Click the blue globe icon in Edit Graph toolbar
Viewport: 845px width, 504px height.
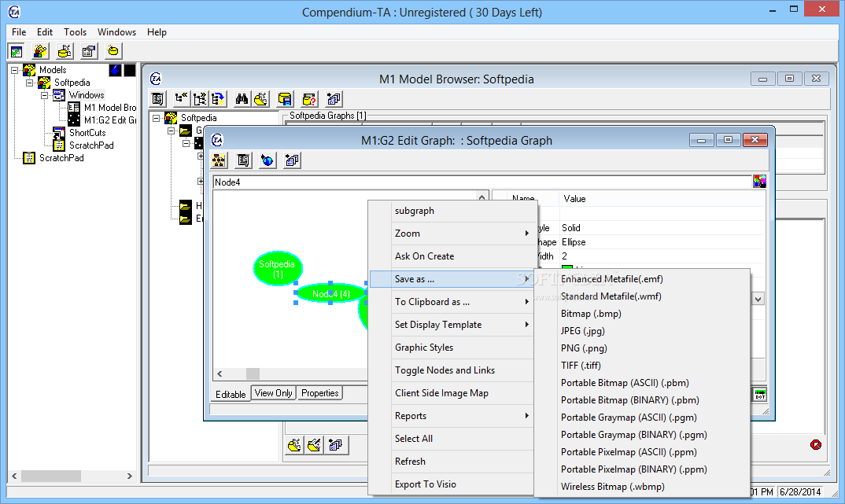[x=268, y=160]
